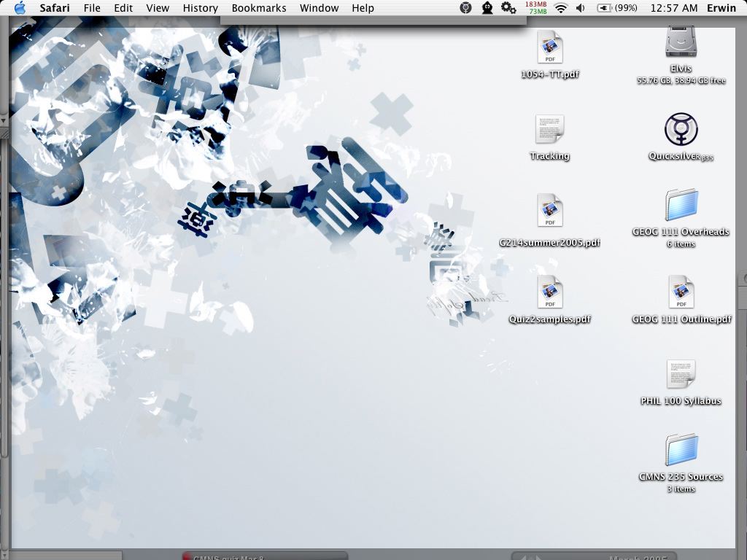Click the gears menu bar icon
The height and width of the screenshot is (560, 747).
coord(508,8)
